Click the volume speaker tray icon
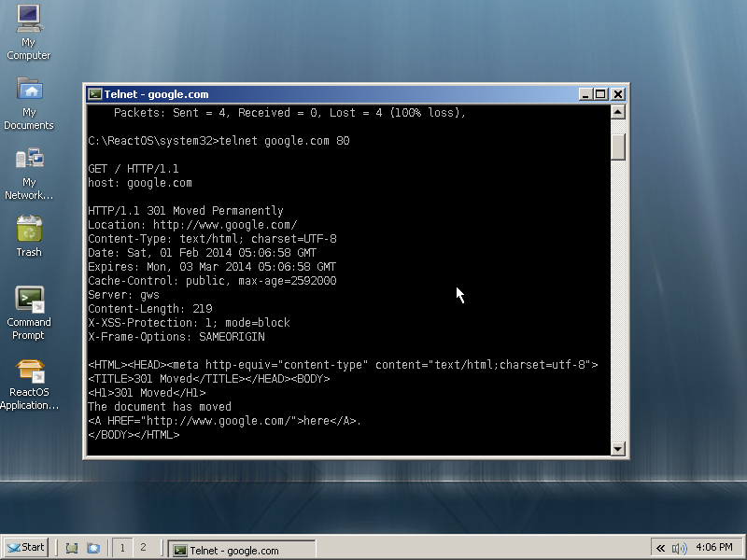 tap(679, 549)
